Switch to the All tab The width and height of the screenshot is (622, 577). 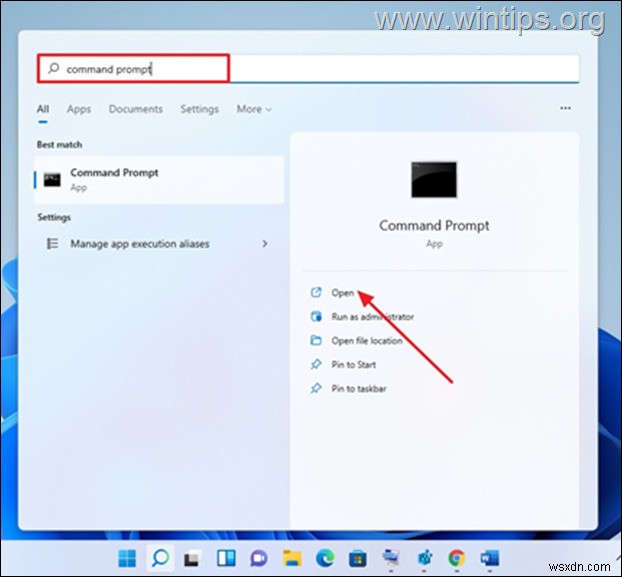coord(43,109)
